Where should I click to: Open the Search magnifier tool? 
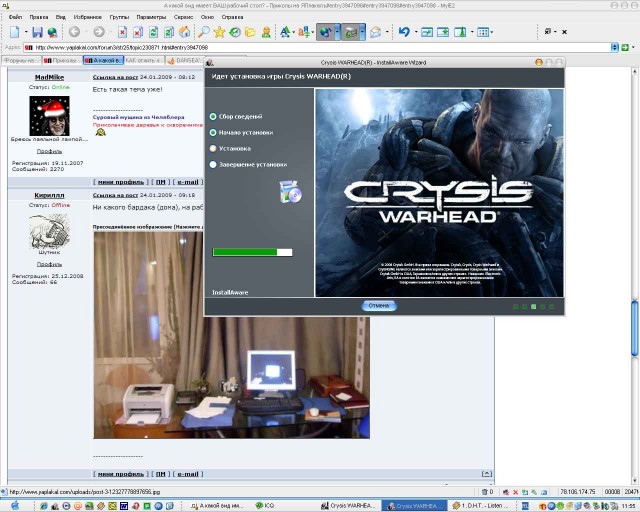[204, 32]
